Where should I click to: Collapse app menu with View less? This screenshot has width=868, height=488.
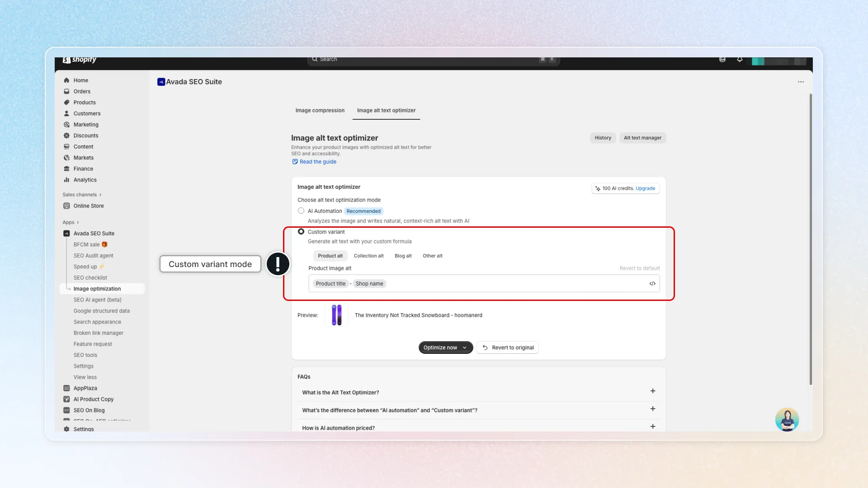point(85,377)
